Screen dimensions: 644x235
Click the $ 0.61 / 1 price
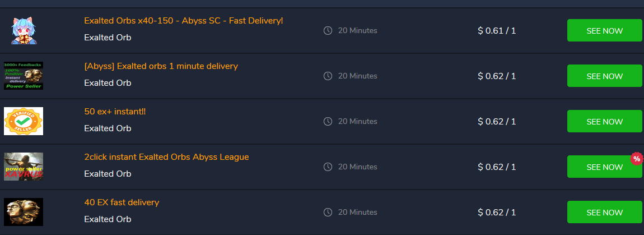[x=496, y=31]
